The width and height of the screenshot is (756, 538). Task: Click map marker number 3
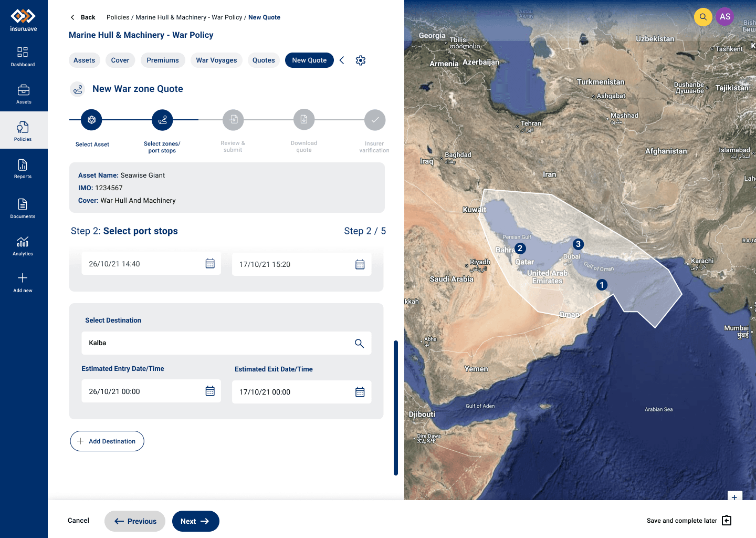pyautogui.click(x=578, y=244)
